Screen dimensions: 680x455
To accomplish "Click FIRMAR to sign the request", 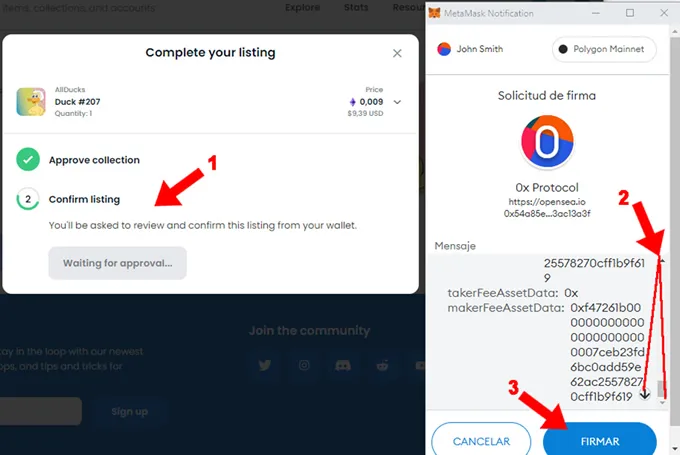I will click(x=599, y=441).
